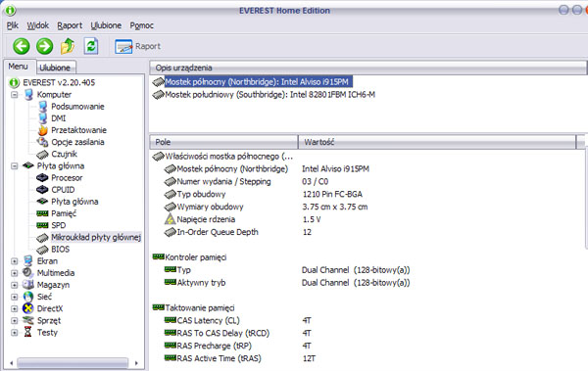
Task: Click the Magazyn storage icon
Action: [28, 285]
